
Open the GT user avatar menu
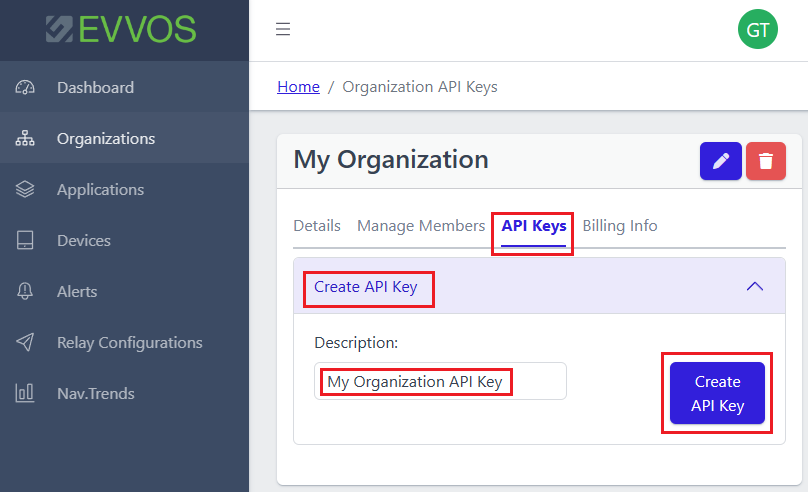pyautogui.click(x=758, y=29)
